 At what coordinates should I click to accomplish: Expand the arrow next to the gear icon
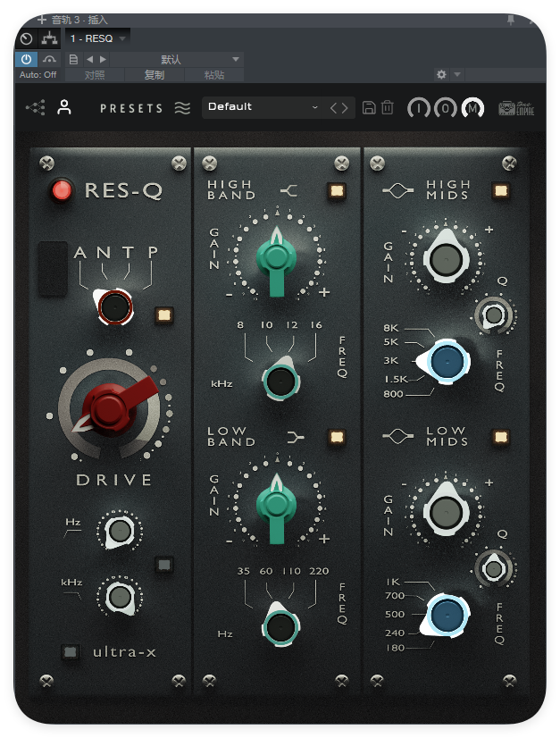point(457,74)
